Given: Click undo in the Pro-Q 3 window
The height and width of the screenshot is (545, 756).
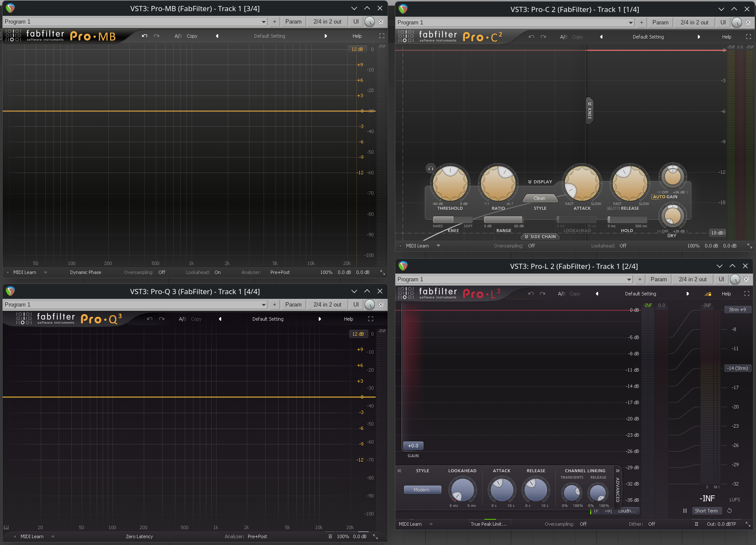Looking at the screenshot, I should [x=150, y=319].
